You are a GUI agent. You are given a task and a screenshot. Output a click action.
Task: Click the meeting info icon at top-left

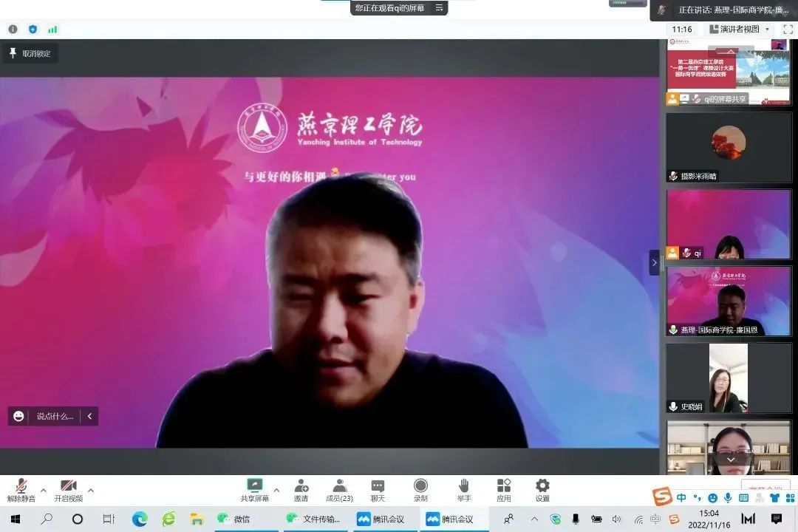13,30
